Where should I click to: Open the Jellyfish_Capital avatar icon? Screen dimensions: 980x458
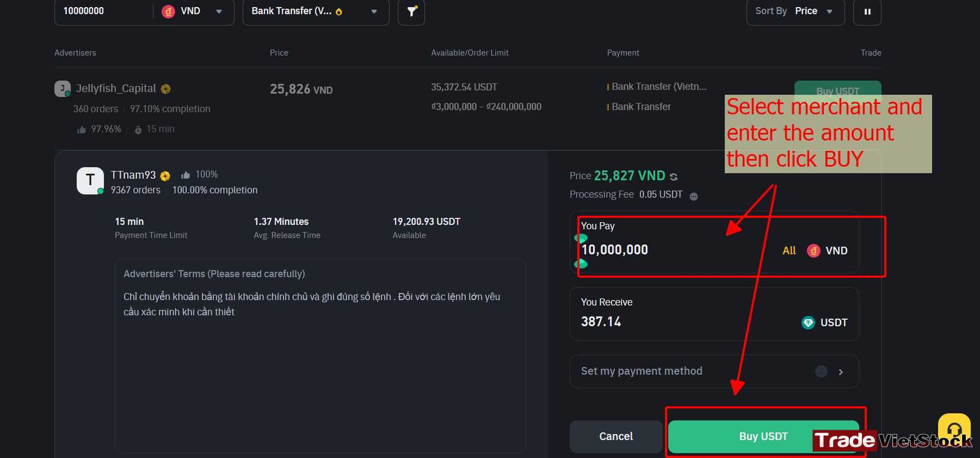point(62,88)
